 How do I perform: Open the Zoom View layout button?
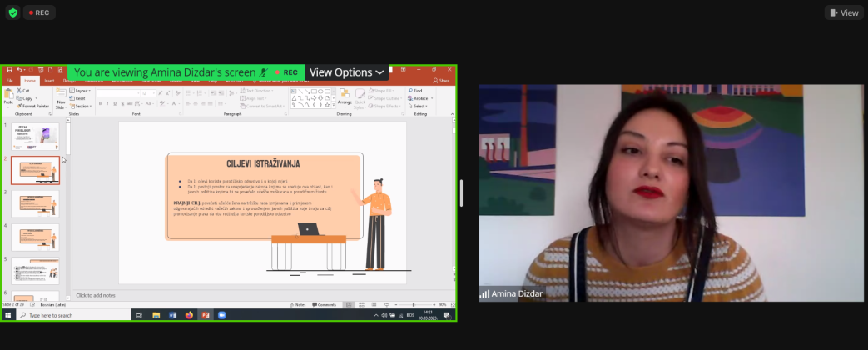click(x=844, y=12)
